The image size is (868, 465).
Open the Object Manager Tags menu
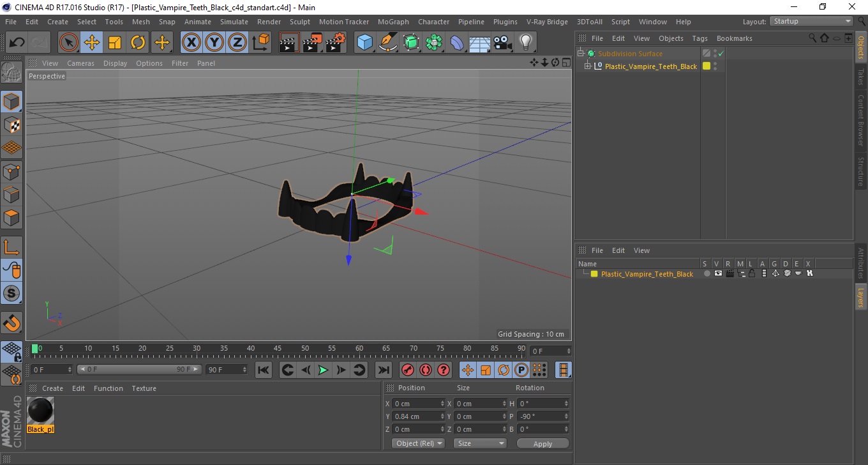pos(700,38)
